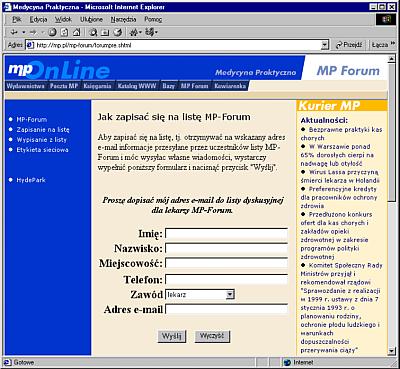The width and height of the screenshot is (400, 369).
Task: Click the page scrollbar up arrow
Action: pos(392,59)
